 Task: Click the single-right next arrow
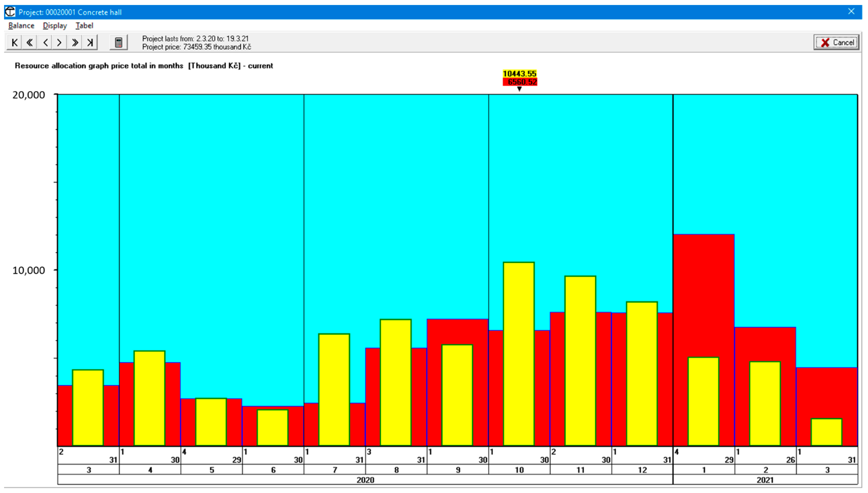pos(60,42)
